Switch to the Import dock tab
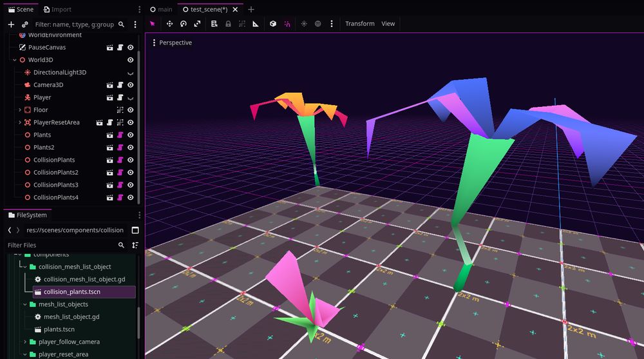Image resolution: width=644 pixels, height=359 pixels. pos(57,9)
